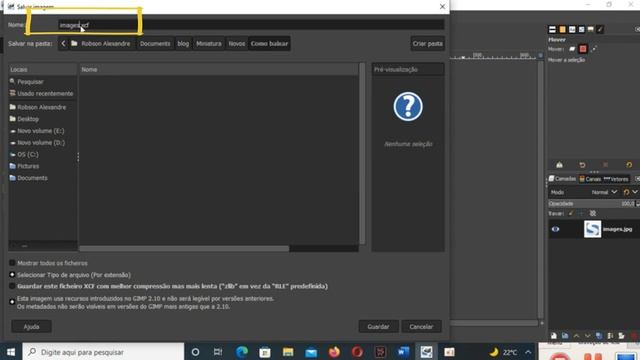Open Robson Alexandre folder in path bar
This screenshot has height=360, width=640.
point(101,43)
